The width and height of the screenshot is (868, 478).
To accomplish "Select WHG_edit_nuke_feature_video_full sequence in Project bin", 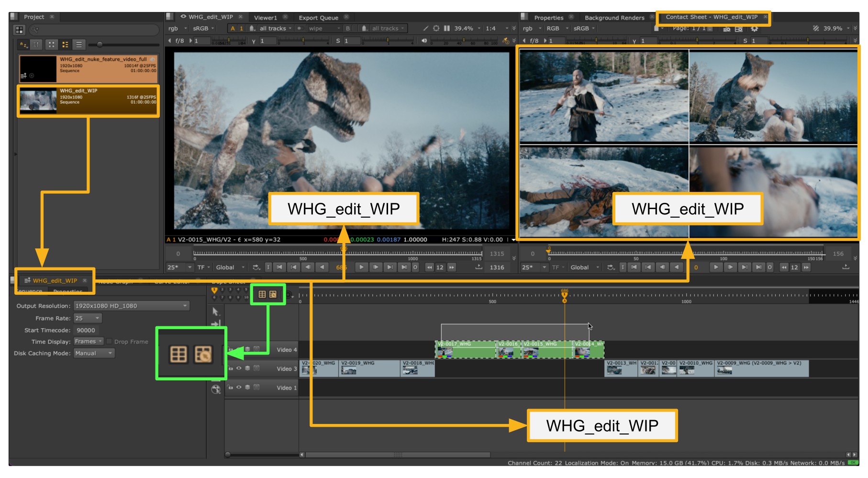I will [88, 68].
